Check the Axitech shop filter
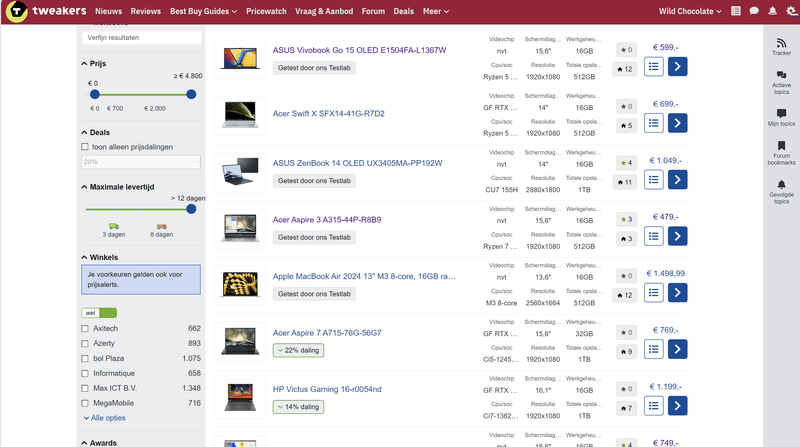 (85, 329)
